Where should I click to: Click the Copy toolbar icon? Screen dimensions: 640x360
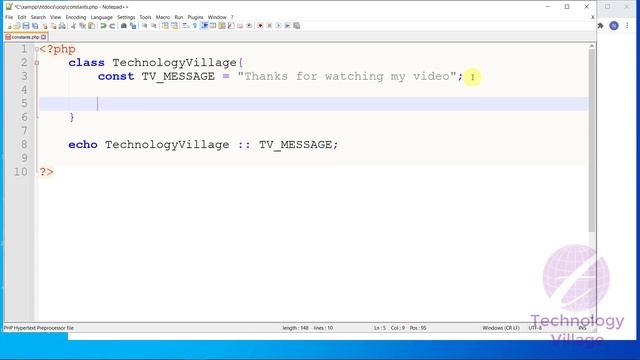(x=83, y=26)
